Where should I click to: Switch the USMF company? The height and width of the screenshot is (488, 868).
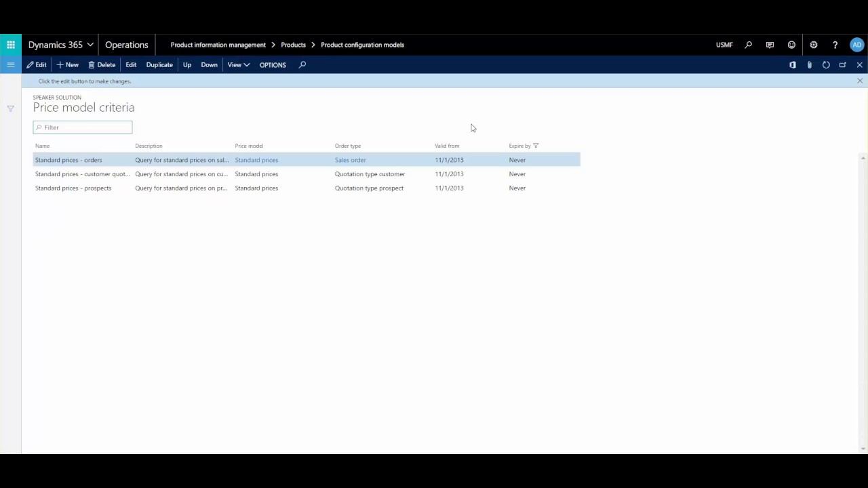pos(724,45)
